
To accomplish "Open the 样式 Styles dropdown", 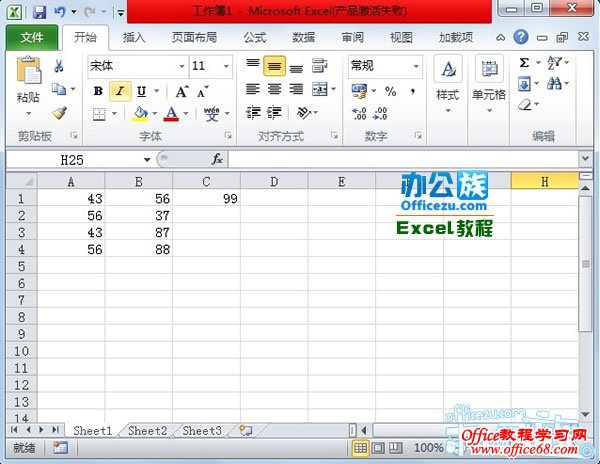I will 448,85.
